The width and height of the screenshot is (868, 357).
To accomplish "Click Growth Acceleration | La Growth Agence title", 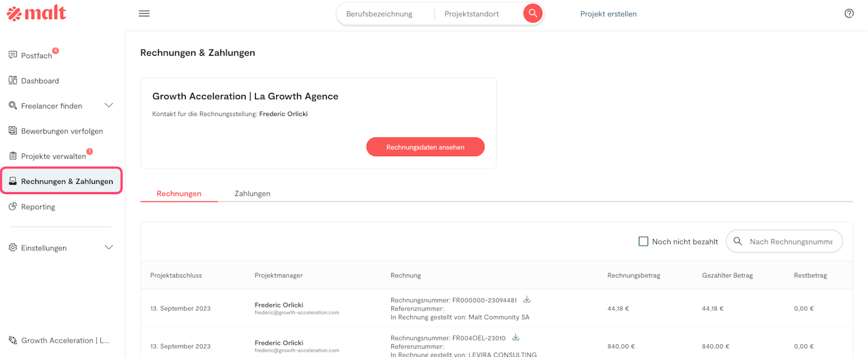I will click(x=245, y=96).
